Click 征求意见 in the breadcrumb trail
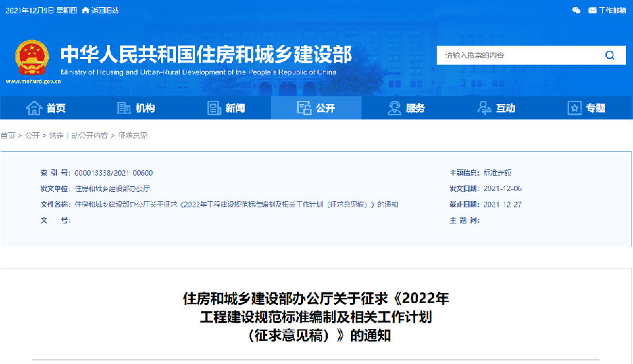Viewport: 633px width, 364px height. [x=132, y=135]
